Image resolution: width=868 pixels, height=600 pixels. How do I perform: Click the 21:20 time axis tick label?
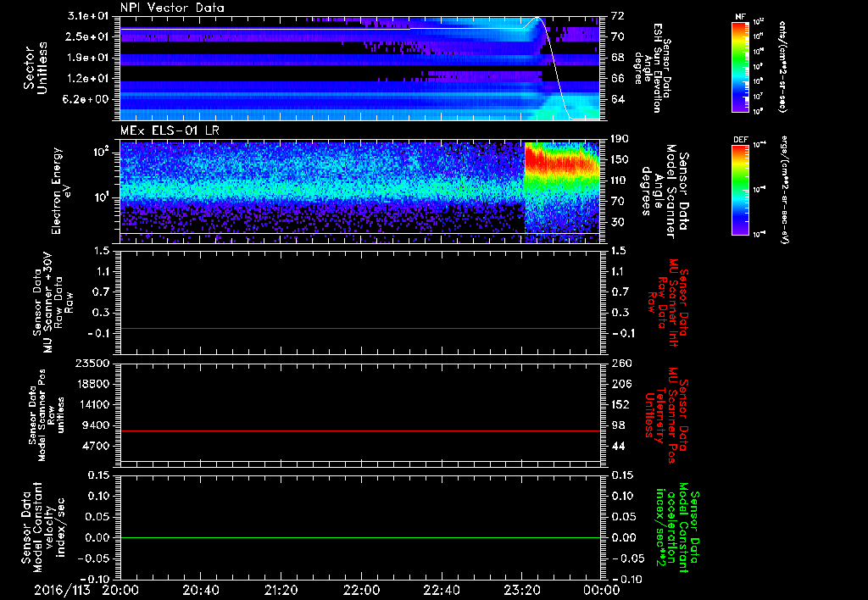(281, 589)
